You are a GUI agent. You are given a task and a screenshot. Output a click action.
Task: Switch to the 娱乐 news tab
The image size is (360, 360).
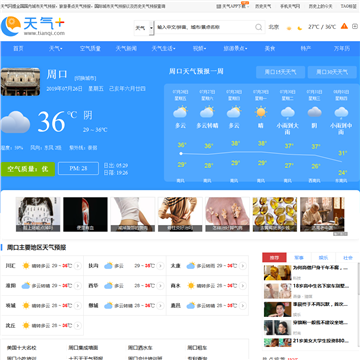323,258
